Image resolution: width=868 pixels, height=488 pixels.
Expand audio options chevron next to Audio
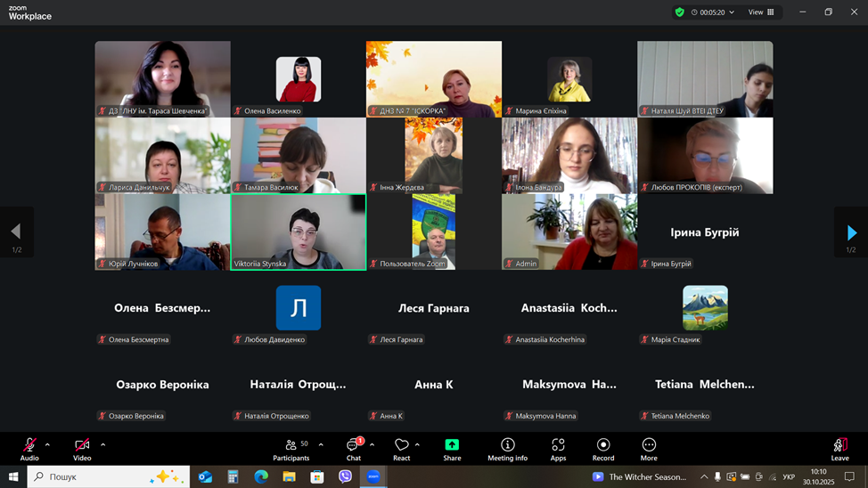click(x=47, y=444)
